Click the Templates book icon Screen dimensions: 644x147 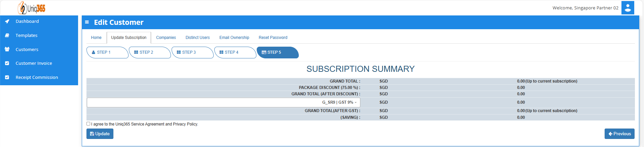click(x=7, y=35)
